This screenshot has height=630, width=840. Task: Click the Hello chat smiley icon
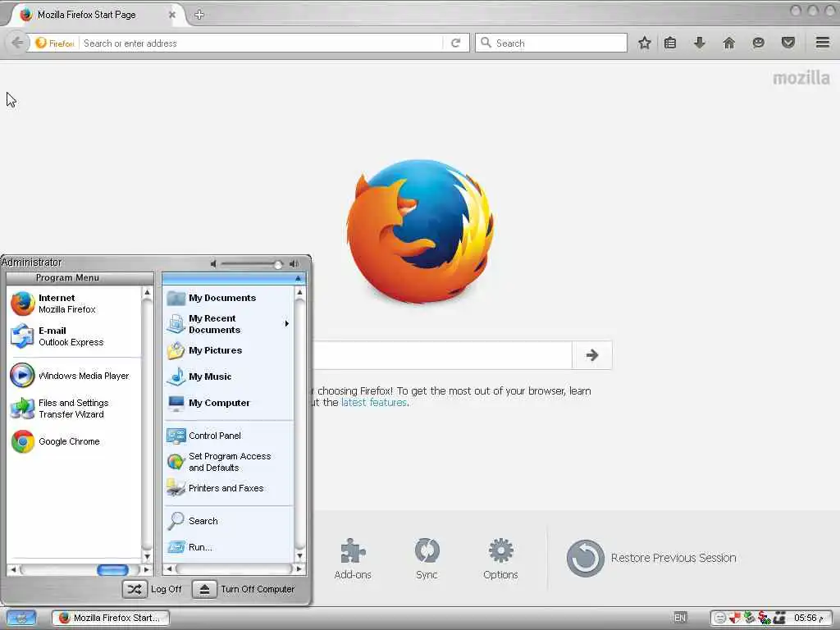point(758,43)
